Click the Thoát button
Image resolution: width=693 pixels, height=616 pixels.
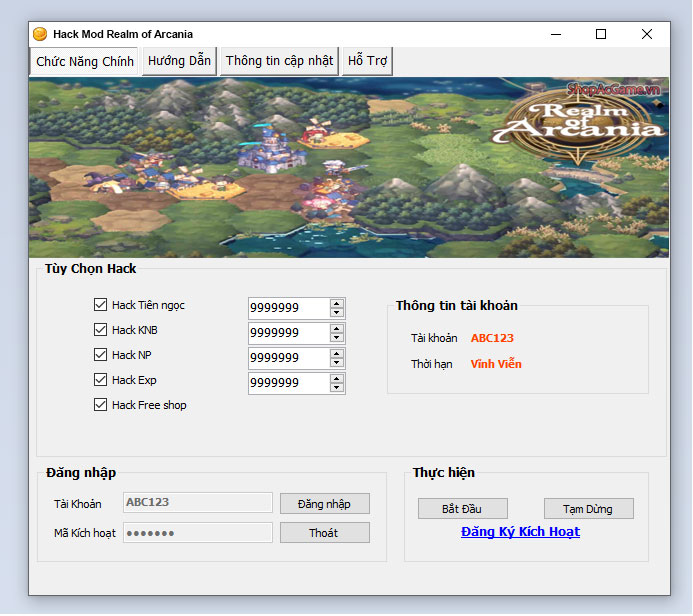point(325,533)
